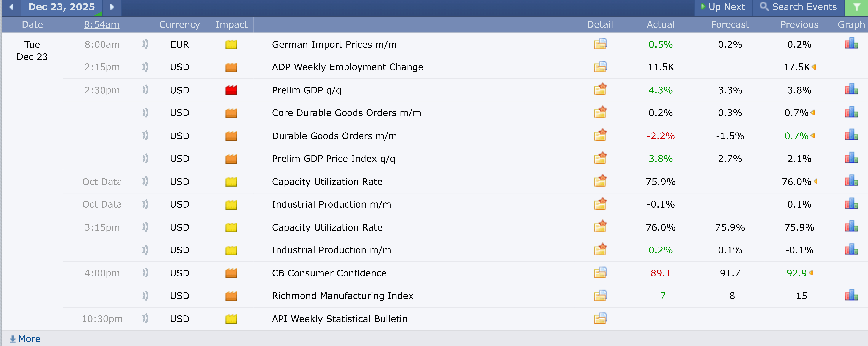
Task: Click the red high-impact icon for Prelim GDP
Action: (231, 90)
